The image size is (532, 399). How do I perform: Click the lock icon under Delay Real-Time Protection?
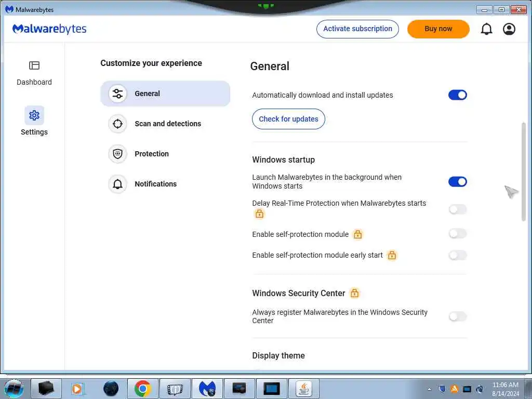[259, 214]
